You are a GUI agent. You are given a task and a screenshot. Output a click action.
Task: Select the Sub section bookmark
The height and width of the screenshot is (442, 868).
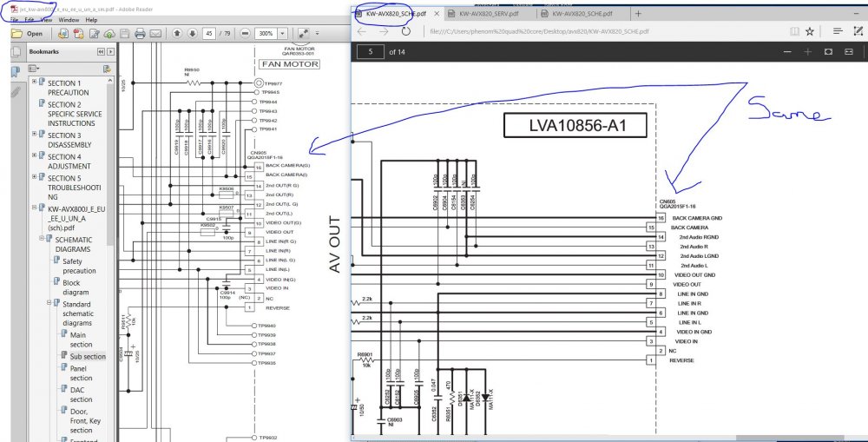(88, 356)
